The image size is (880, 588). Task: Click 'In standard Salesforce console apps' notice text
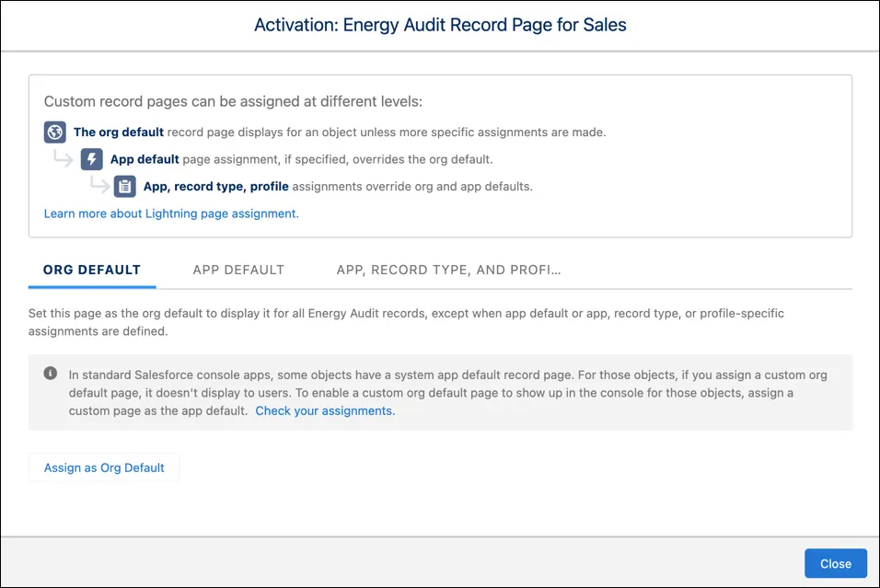448,393
